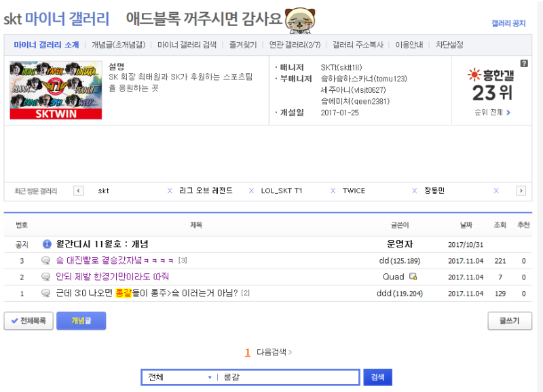543x392 pixels.
Task: Click sub-manager 슼에미쳐(qeen2381)
Action: tap(355, 101)
